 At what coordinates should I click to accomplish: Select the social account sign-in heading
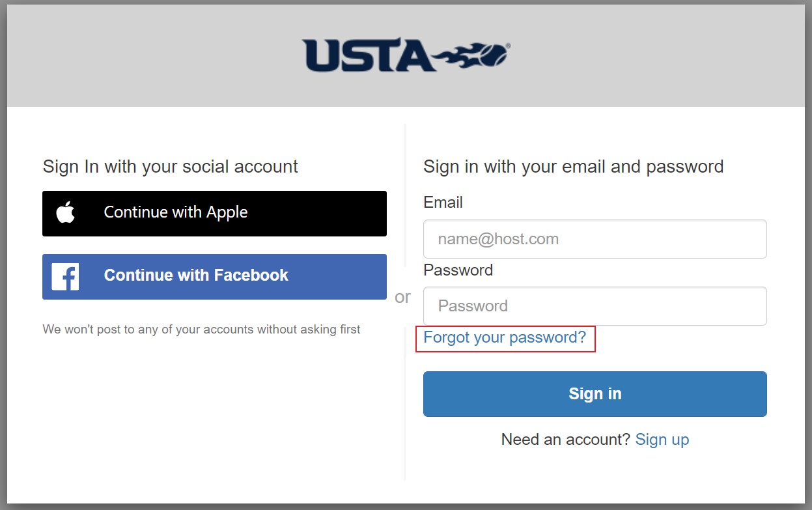click(170, 167)
